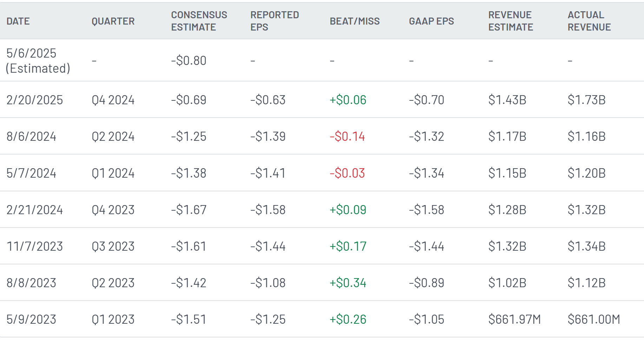Select the $661.00M actual revenue cell
Image resolution: width=644 pixels, height=342 pixels.
point(594,320)
